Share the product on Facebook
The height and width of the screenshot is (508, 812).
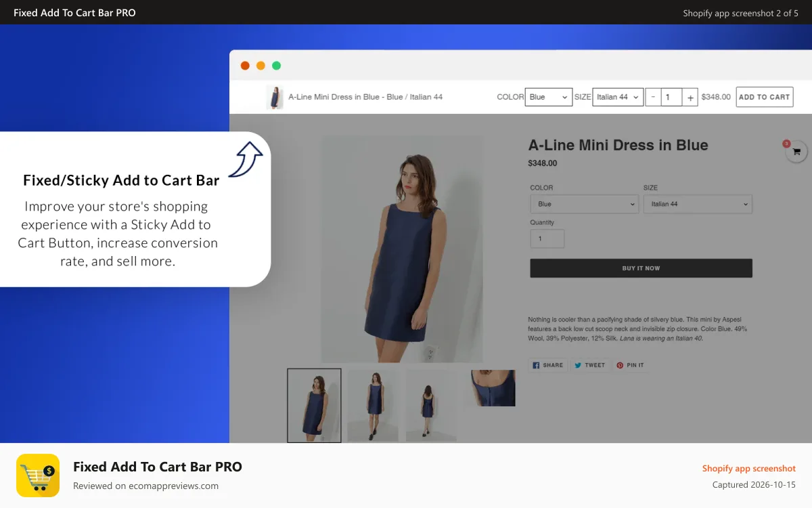548,365
